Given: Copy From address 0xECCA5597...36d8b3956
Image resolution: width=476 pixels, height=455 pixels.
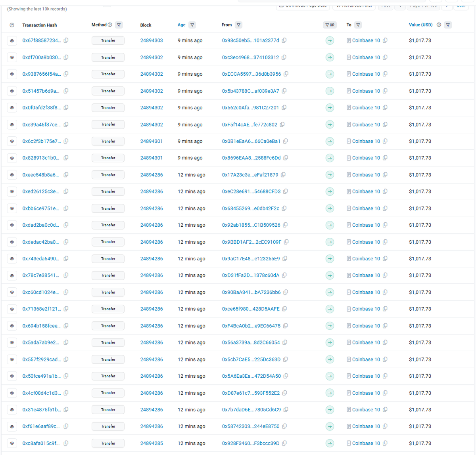Looking at the screenshot, I should point(286,74).
